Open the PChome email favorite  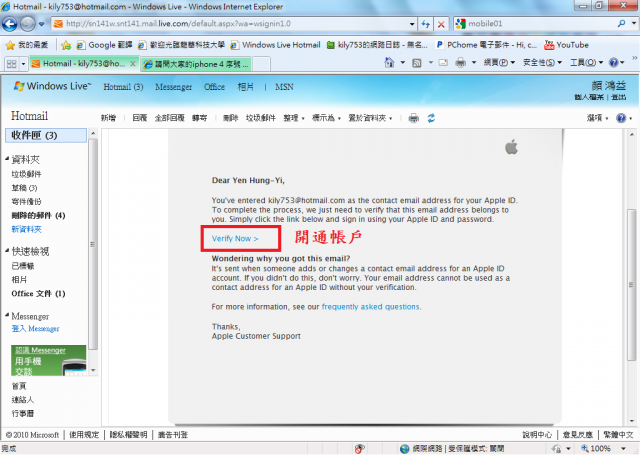point(487,45)
